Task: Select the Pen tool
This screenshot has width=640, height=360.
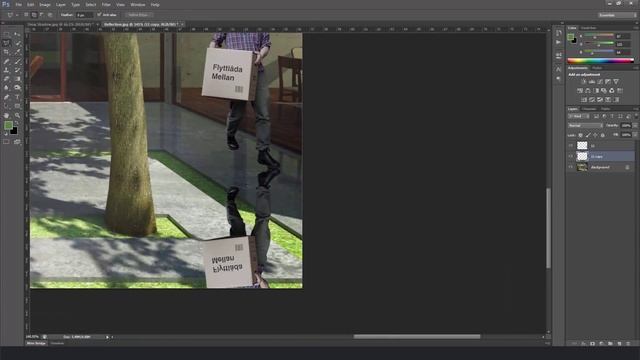Action: 6,97
